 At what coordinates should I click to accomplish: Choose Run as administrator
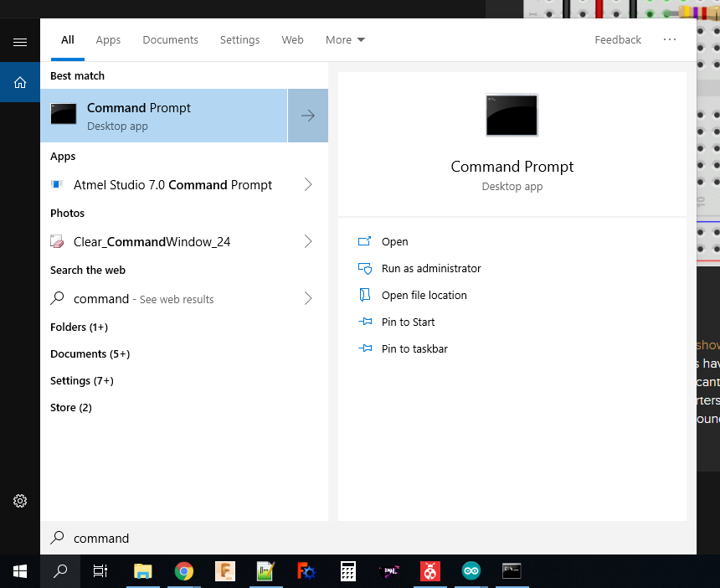(x=431, y=268)
